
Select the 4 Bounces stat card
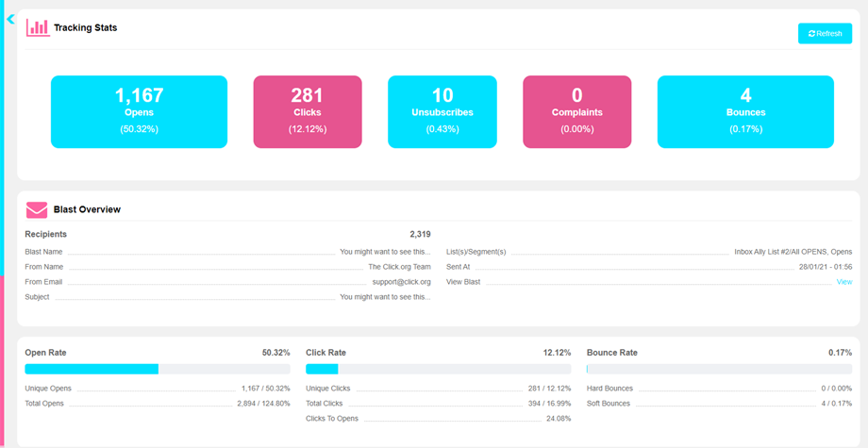pos(745,111)
